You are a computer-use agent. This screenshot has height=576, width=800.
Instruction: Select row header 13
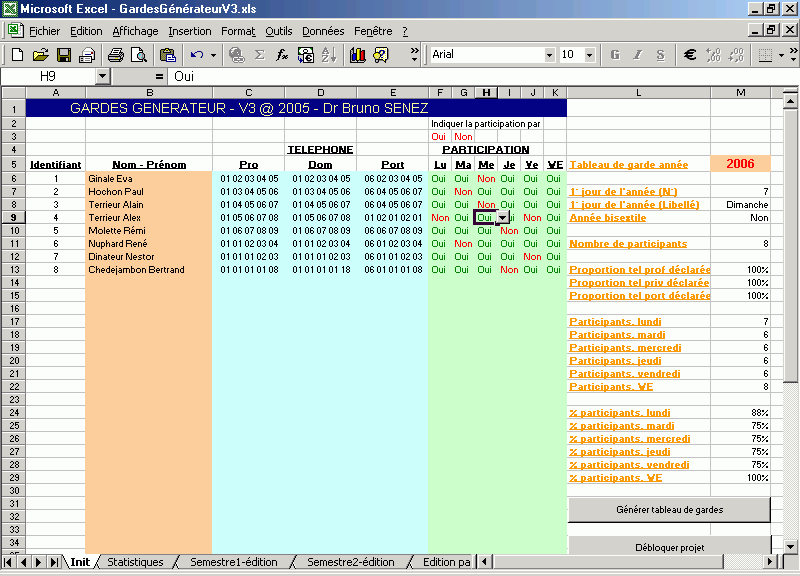[14, 270]
